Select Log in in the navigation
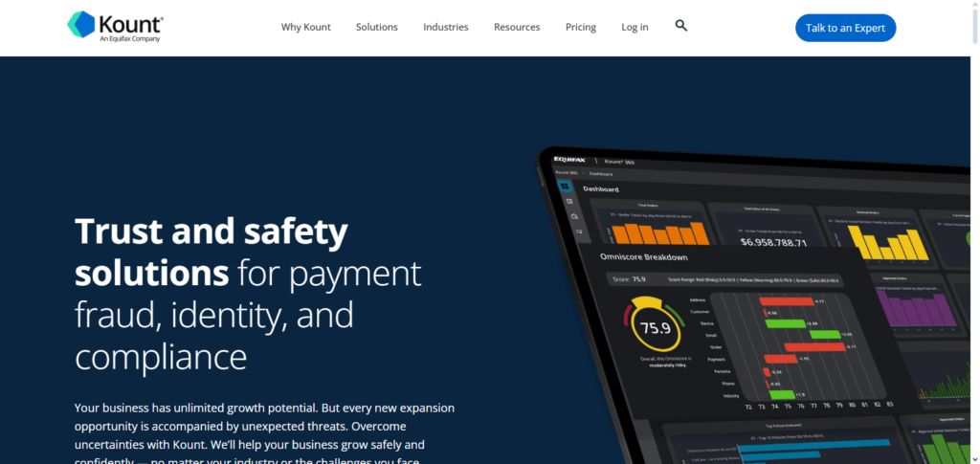This screenshot has height=464, width=980. pos(635,27)
